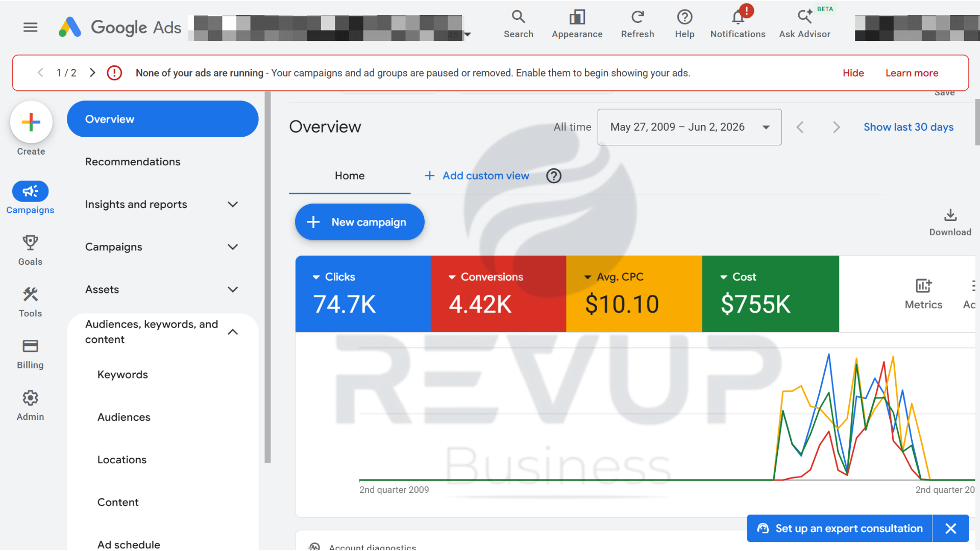Open Tools in the left rail
This screenshot has width=980, height=551.
click(x=30, y=302)
